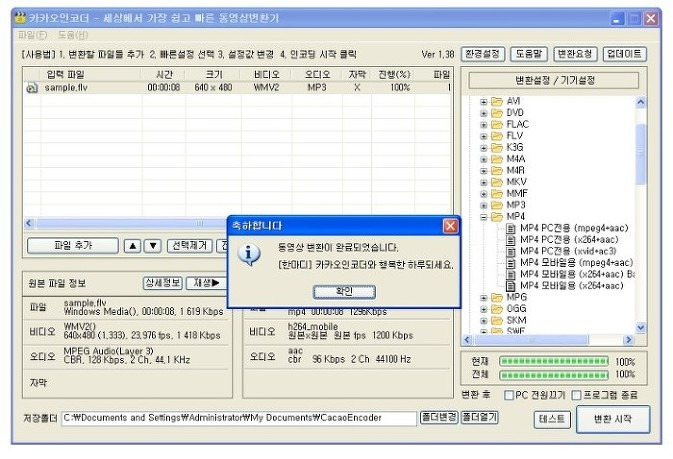The width and height of the screenshot is (673, 459).
Task: Move the file down with the ▼ button
Action: coord(153,246)
